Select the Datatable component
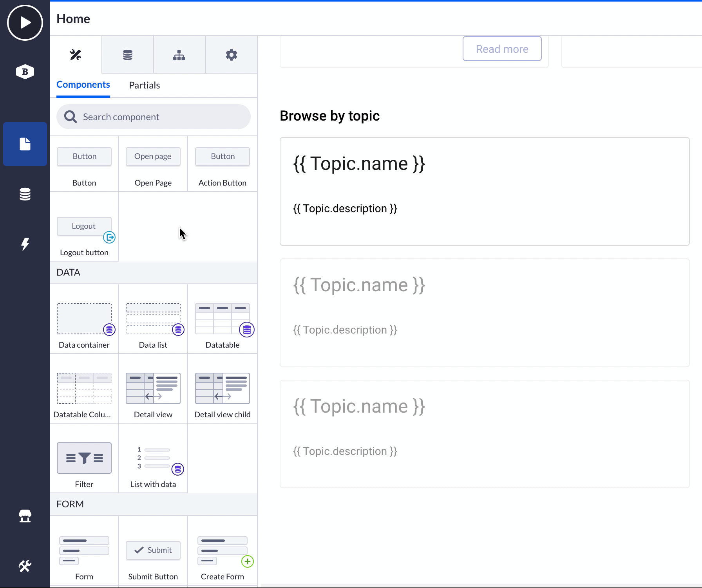 (x=223, y=319)
